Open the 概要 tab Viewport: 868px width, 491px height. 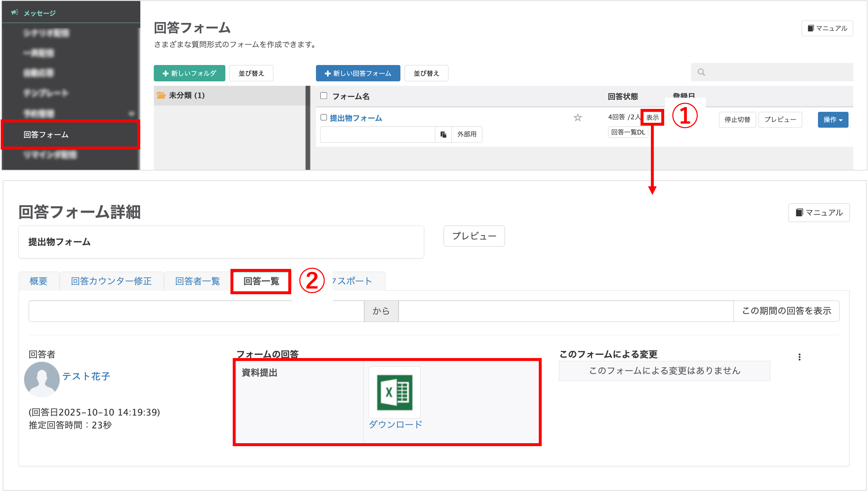tap(38, 281)
